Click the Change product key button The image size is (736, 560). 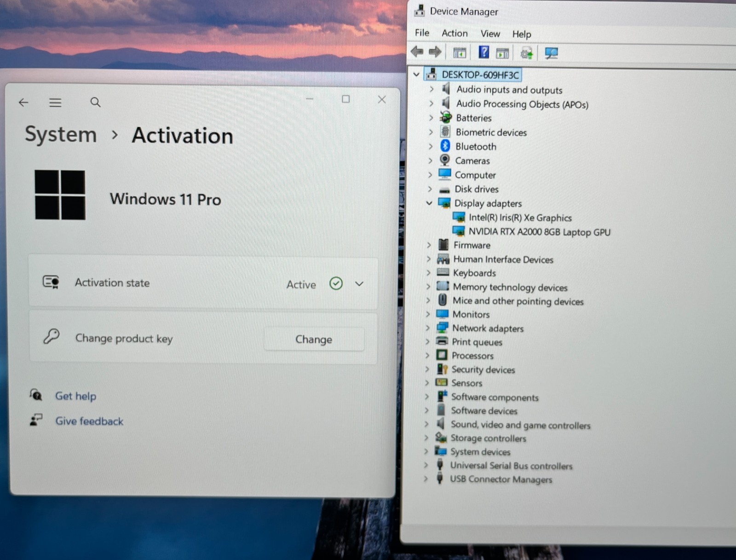tap(314, 339)
